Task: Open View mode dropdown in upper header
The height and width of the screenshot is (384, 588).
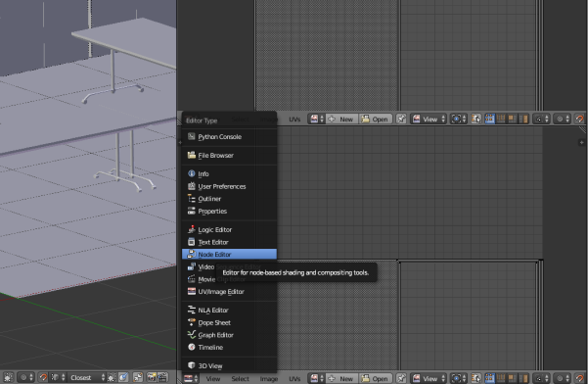Action: pos(429,119)
